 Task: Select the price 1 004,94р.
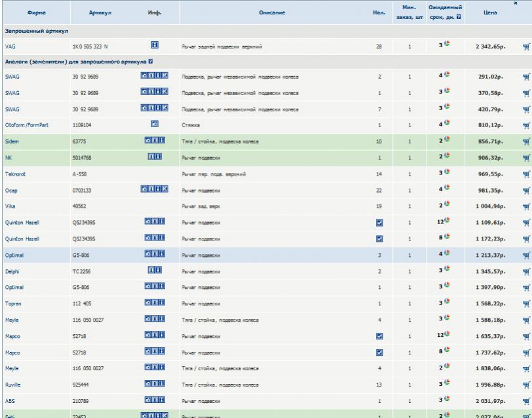click(x=490, y=206)
